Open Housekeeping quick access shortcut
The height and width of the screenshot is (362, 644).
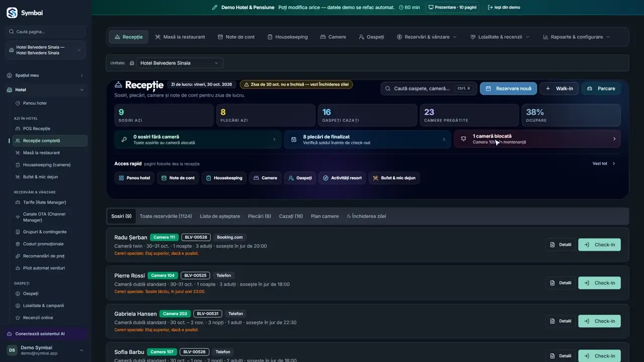(224, 178)
